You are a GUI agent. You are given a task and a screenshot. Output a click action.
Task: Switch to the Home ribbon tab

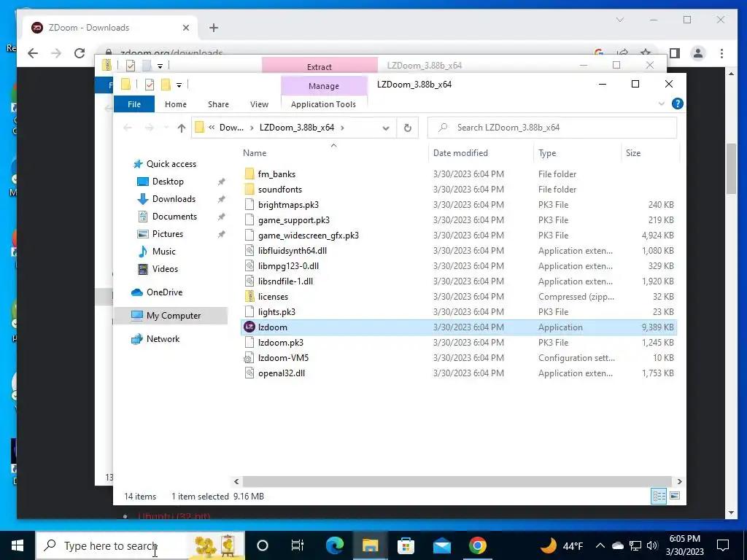[x=176, y=104]
